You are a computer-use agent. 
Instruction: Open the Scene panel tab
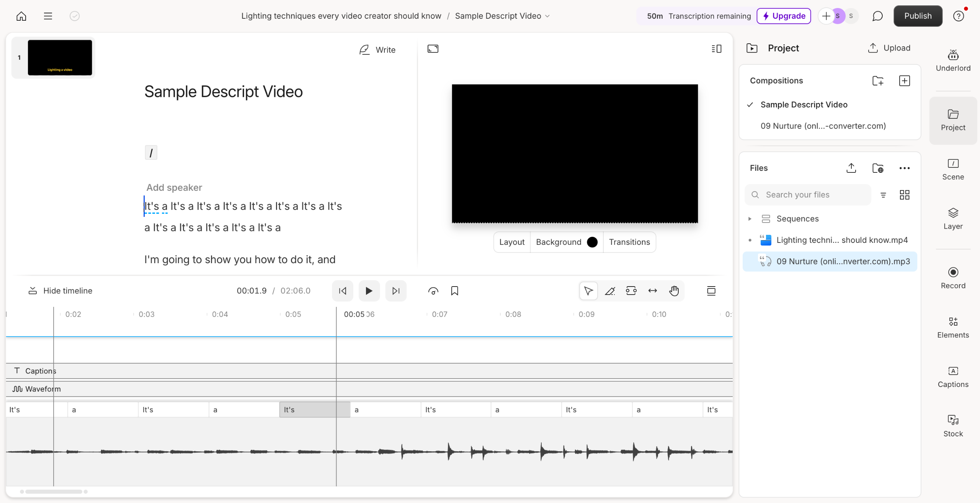[x=953, y=169]
